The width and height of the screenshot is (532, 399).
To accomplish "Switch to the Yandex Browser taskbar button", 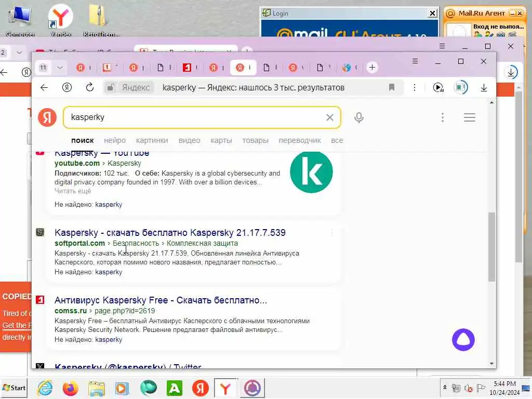I will coord(225,388).
